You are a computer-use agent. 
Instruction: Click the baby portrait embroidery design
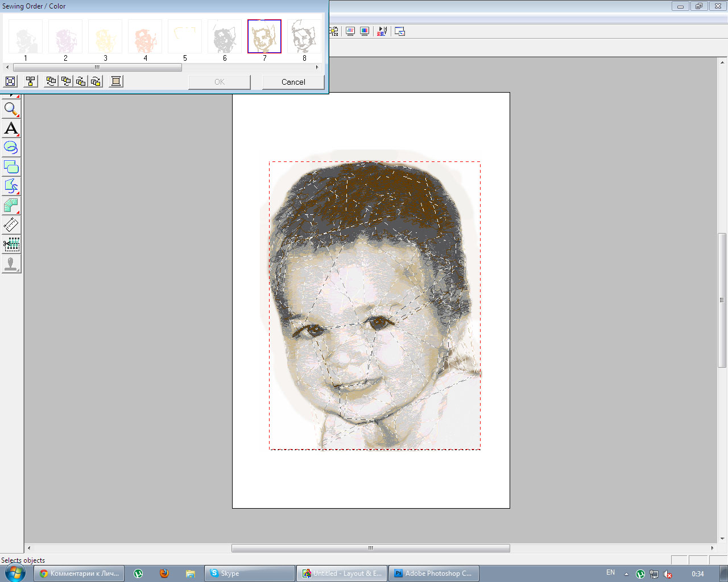click(x=375, y=305)
